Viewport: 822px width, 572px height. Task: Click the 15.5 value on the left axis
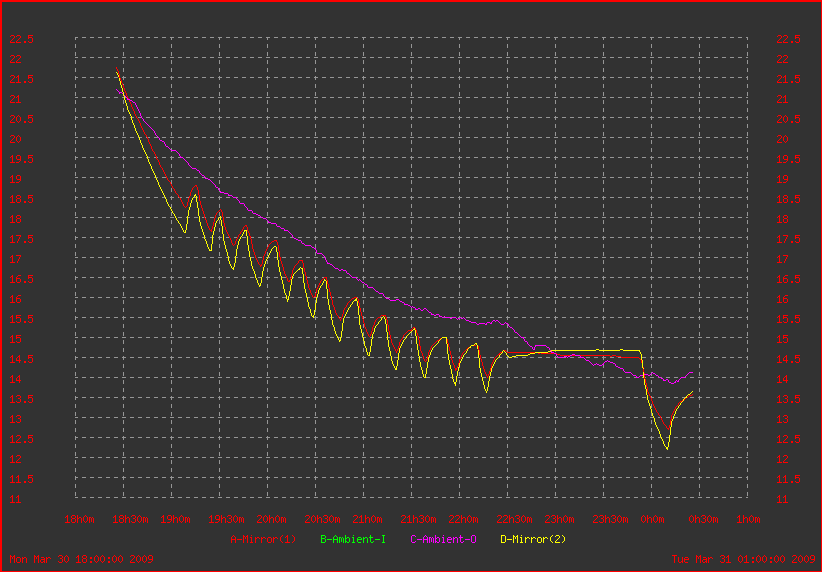coord(21,319)
